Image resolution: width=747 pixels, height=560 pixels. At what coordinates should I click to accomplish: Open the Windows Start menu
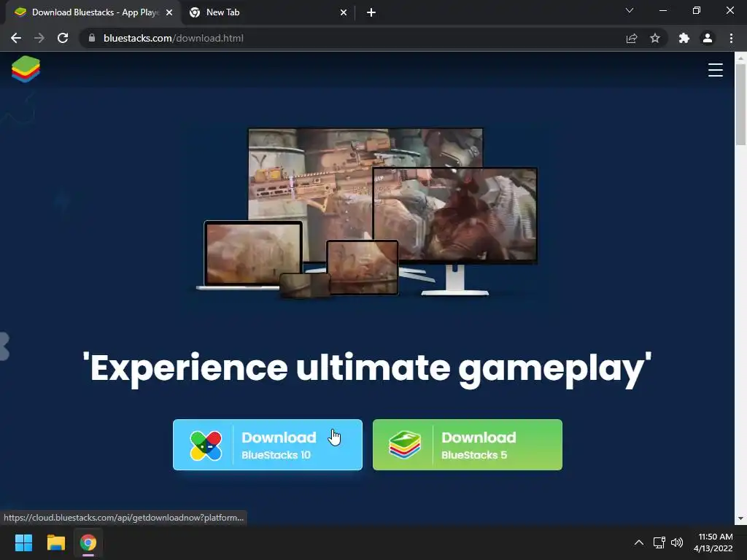tap(23, 542)
